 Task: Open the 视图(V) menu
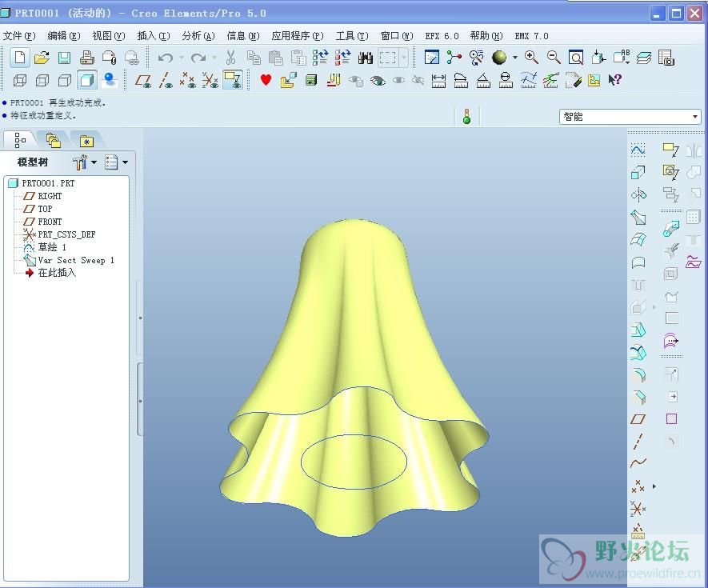[108, 36]
